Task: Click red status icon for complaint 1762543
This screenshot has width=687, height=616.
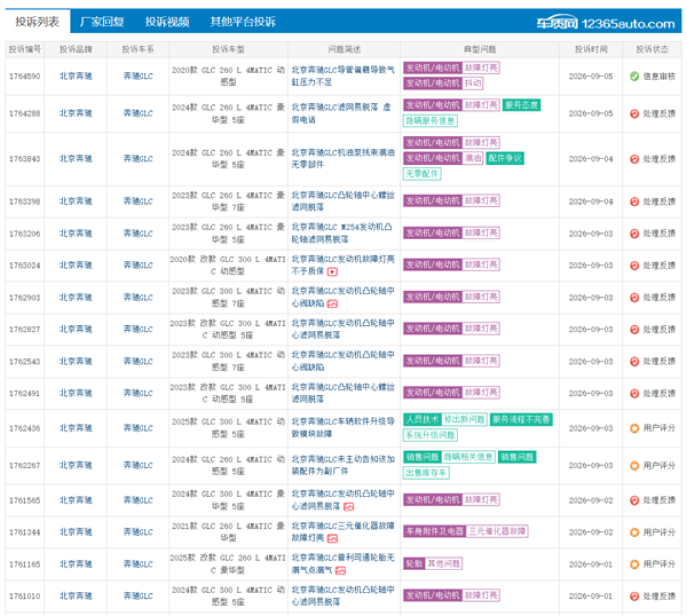Action: click(x=634, y=361)
